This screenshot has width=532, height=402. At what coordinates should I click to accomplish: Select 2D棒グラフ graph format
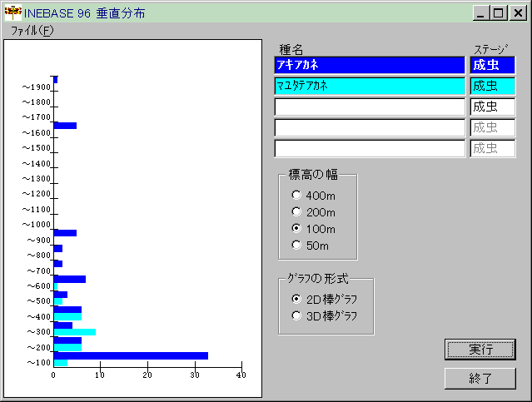(296, 299)
